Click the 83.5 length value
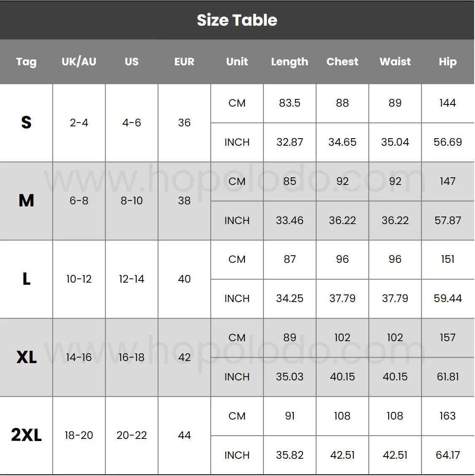475x476 pixels. (290, 103)
